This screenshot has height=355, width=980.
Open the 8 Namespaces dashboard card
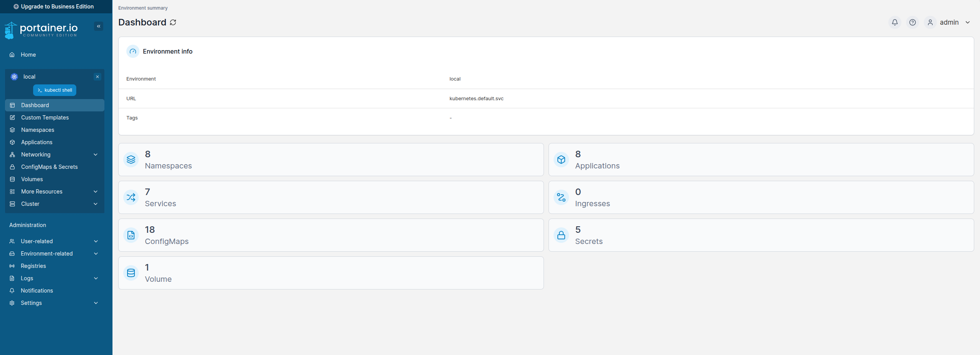pos(331,160)
